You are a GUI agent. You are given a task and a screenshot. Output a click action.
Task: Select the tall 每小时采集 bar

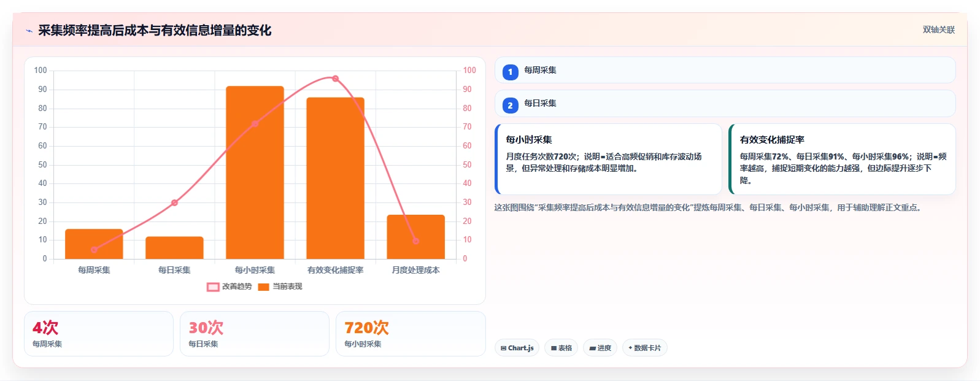[255, 172]
